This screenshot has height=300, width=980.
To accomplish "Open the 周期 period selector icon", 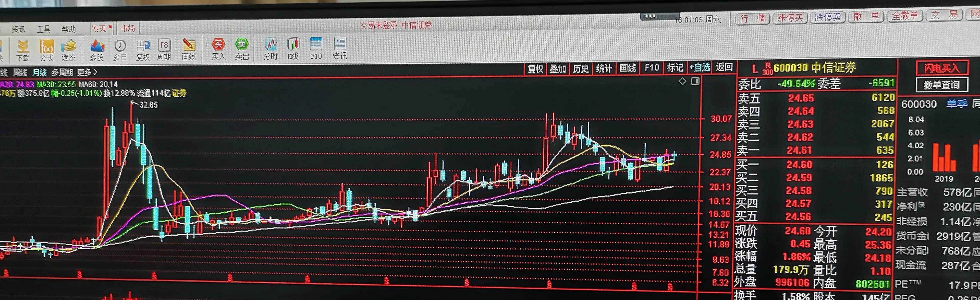I will pyautogui.click(x=164, y=50).
